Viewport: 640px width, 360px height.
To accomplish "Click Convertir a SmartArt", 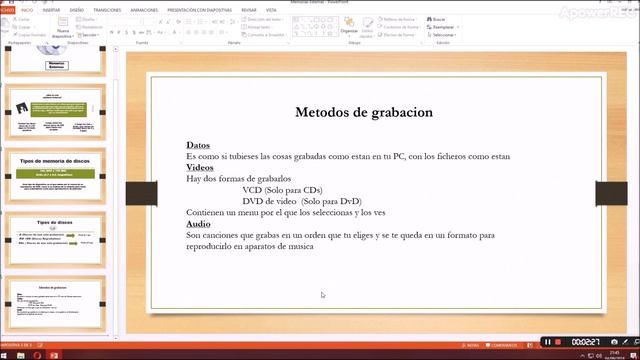I will 264,35.
